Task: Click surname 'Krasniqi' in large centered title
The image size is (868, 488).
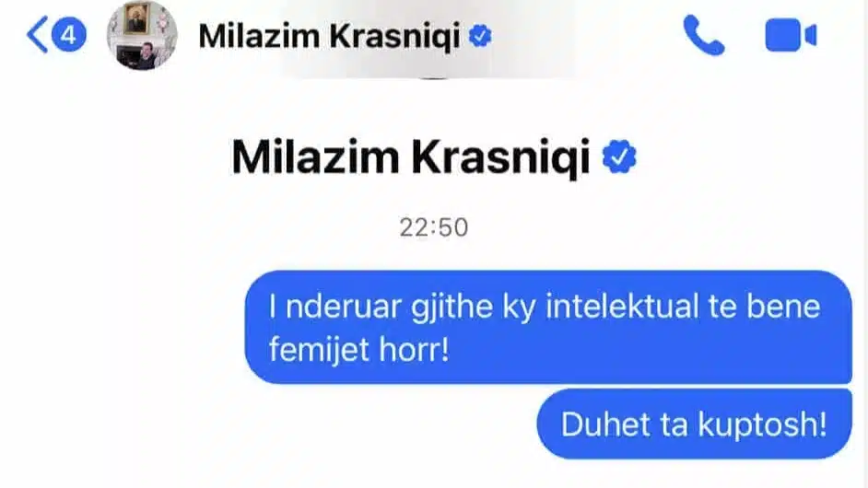Action: (x=500, y=158)
